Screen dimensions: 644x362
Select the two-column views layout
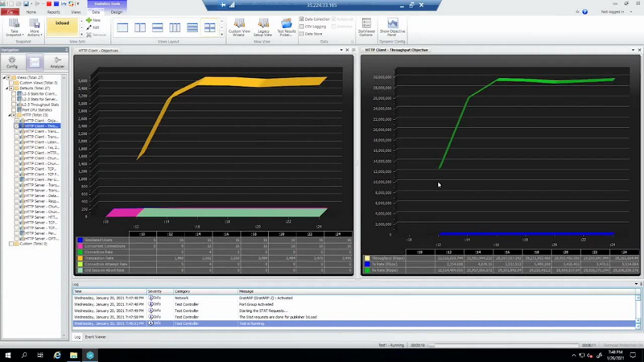(140, 27)
